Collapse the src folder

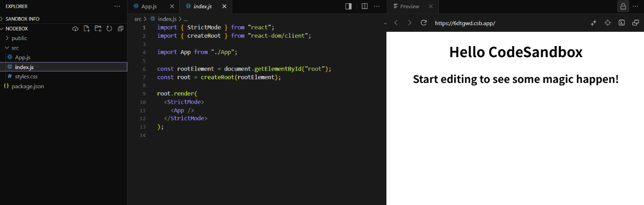click(15, 48)
